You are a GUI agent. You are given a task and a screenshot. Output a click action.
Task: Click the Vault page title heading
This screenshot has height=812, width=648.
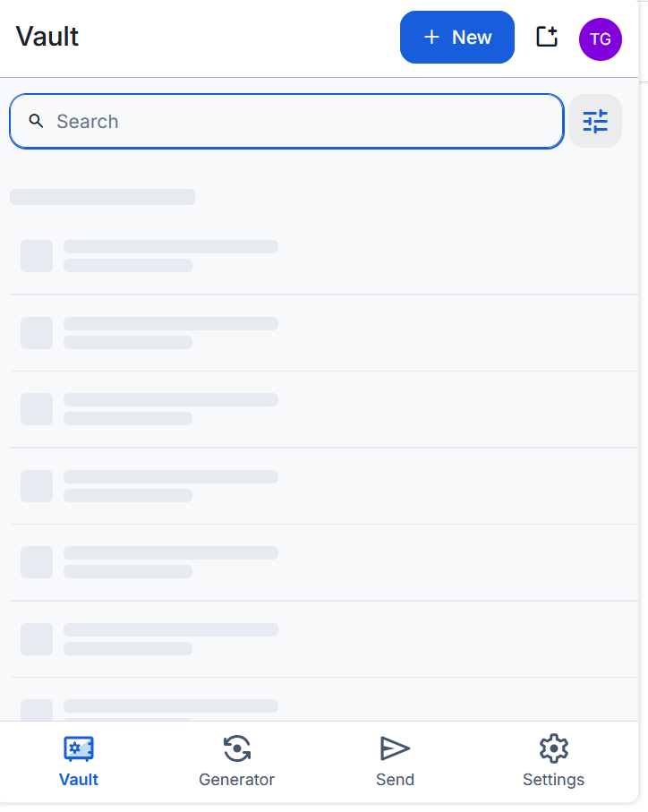click(x=47, y=37)
